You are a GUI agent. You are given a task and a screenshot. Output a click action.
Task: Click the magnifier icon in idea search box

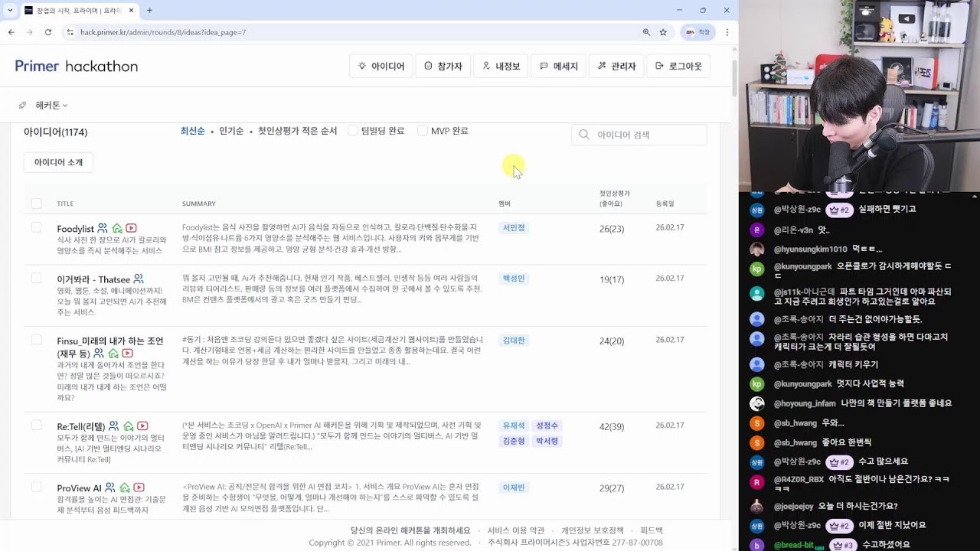584,135
